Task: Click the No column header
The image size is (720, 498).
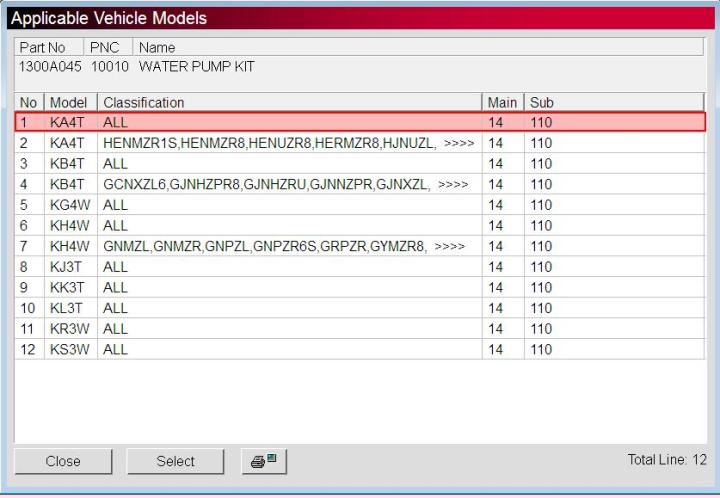Action: pos(29,102)
